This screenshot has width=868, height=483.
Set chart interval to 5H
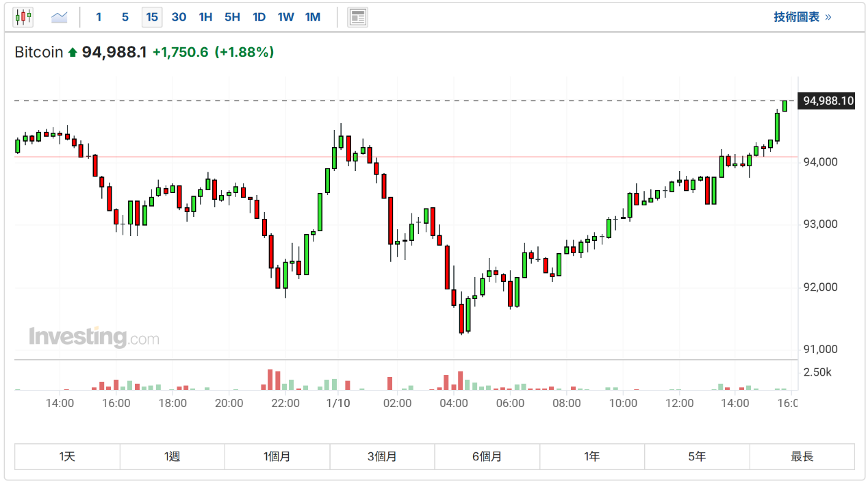click(232, 17)
